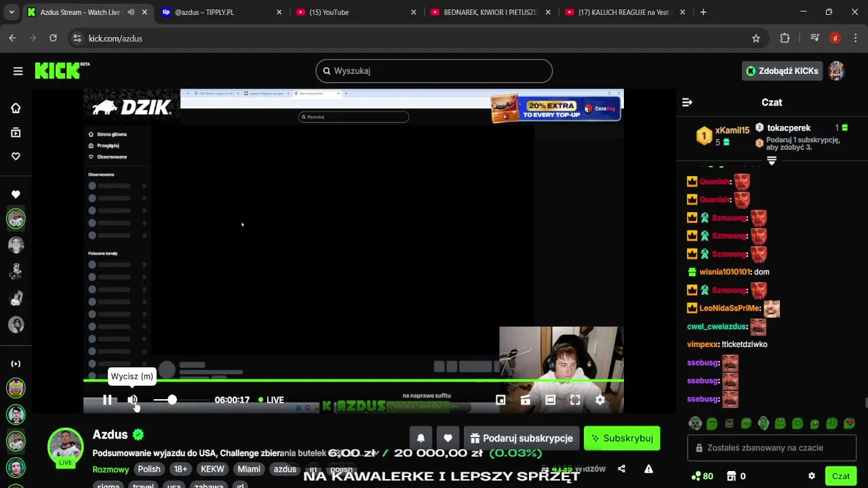
Task: View site information icon in address bar
Action: tap(77, 39)
